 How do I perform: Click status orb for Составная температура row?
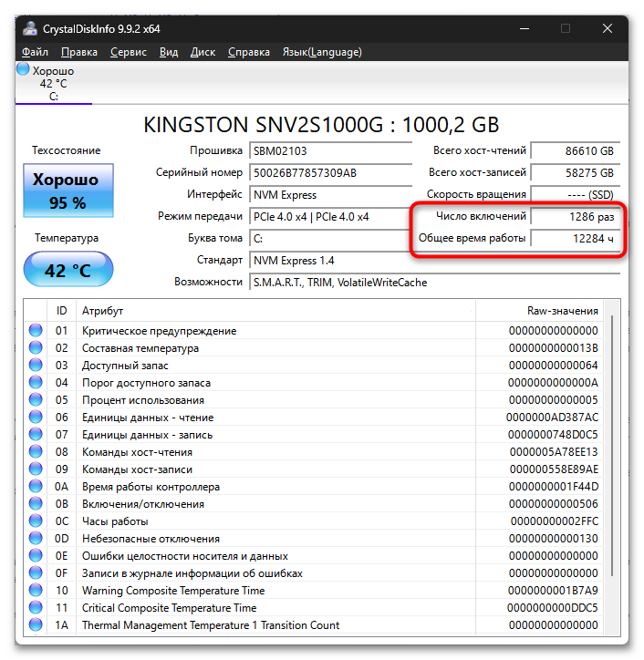[36, 347]
